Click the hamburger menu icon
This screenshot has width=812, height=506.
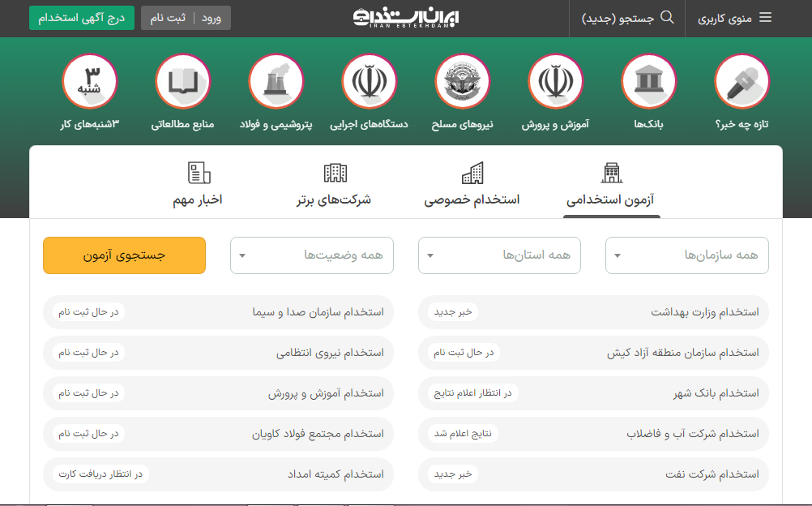pyautogui.click(x=765, y=18)
